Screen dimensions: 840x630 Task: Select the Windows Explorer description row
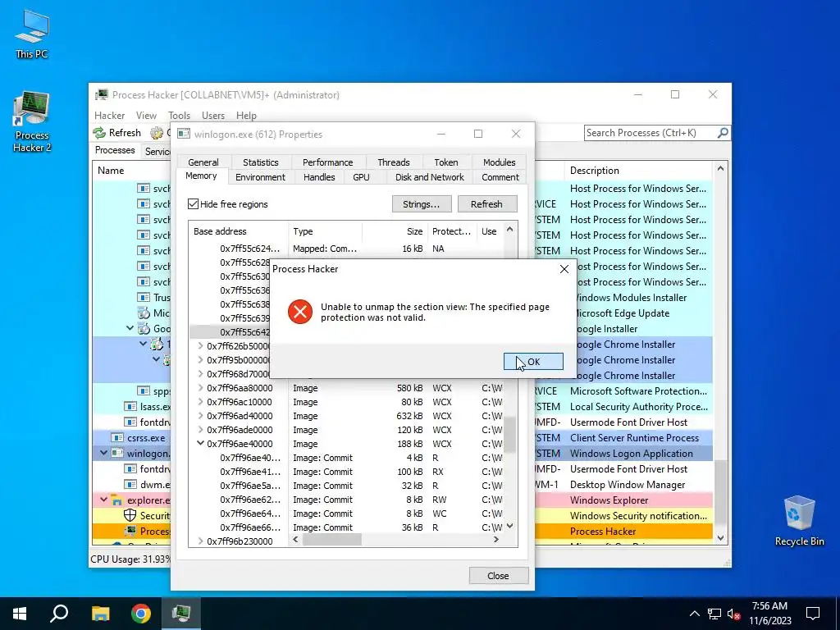pyautogui.click(x=609, y=500)
